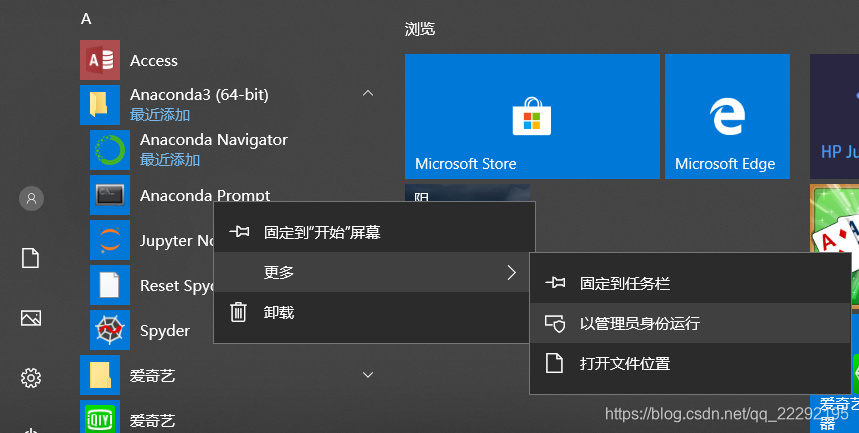Open the weather tile below Microsoft Store
This screenshot has height=433, width=859.
(x=467, y=192)
